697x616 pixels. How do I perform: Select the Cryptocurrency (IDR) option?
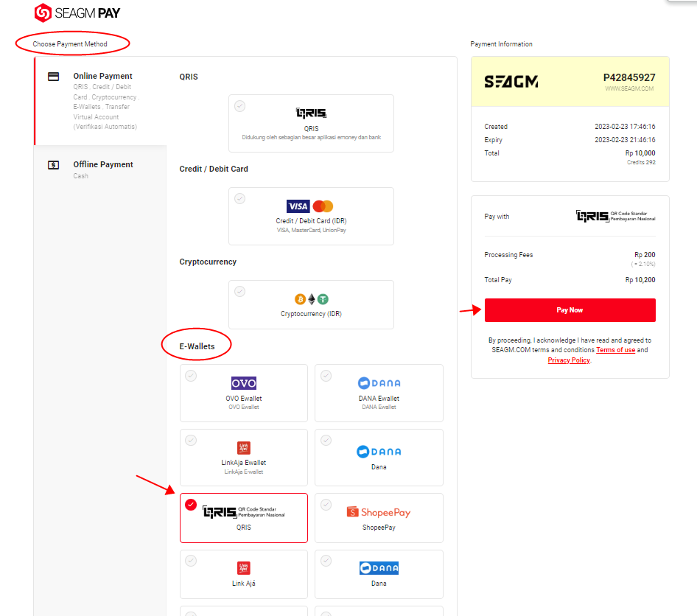[311, 304]
